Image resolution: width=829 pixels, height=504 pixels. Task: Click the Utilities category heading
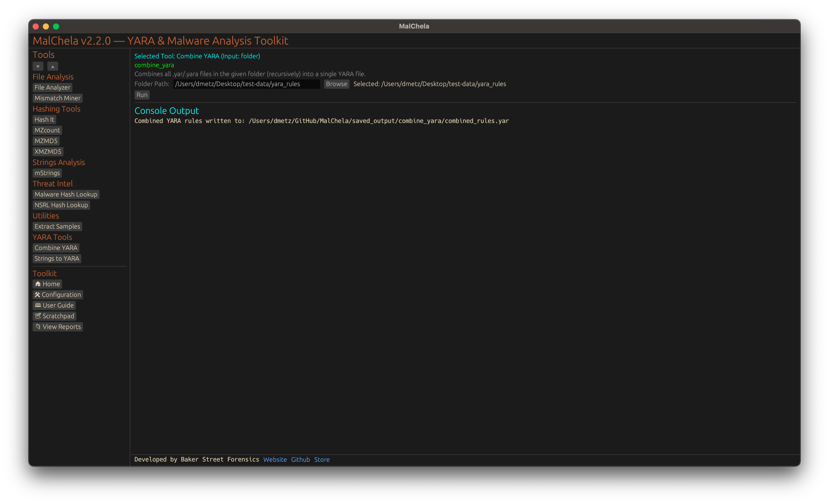[46, 216]
